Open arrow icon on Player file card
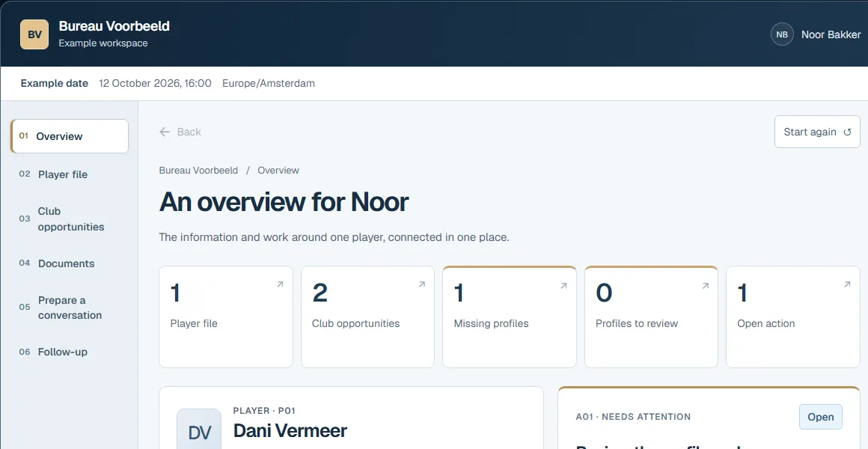The height and width of the screenshot is (449, 868). click(280, 284)
